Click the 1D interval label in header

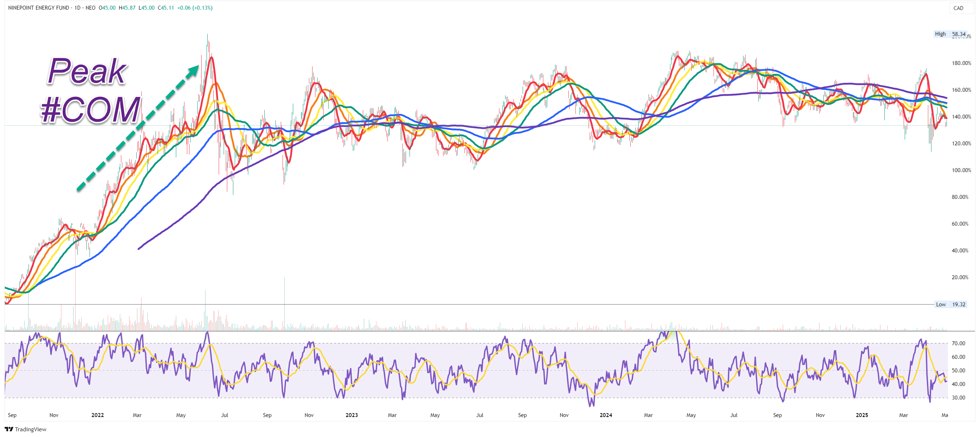click(x=77, y=8)
